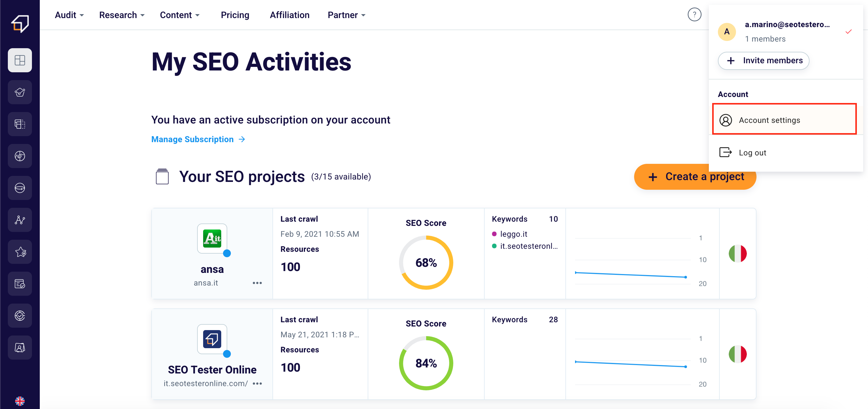Open the globe icon in sidebar
Image resolution: width=868 pixels, height=409 pixels.
(x=20, y=188)
